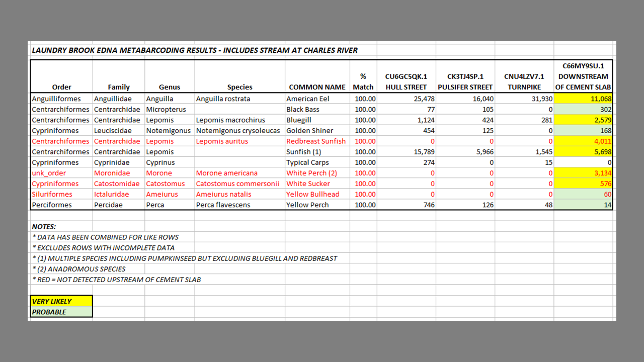
Task: Click the red 'Catostomus commersonii' cell
Action: [x=240, y=184]
